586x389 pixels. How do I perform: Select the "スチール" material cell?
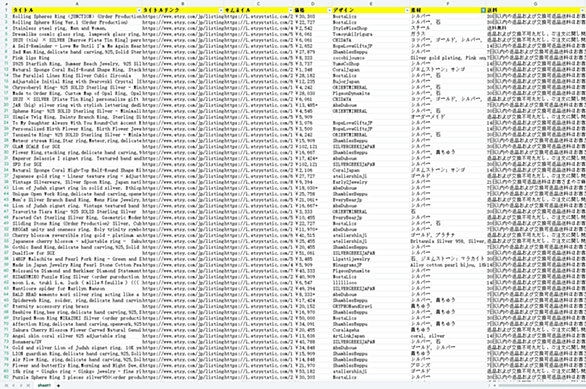[448, 28]
